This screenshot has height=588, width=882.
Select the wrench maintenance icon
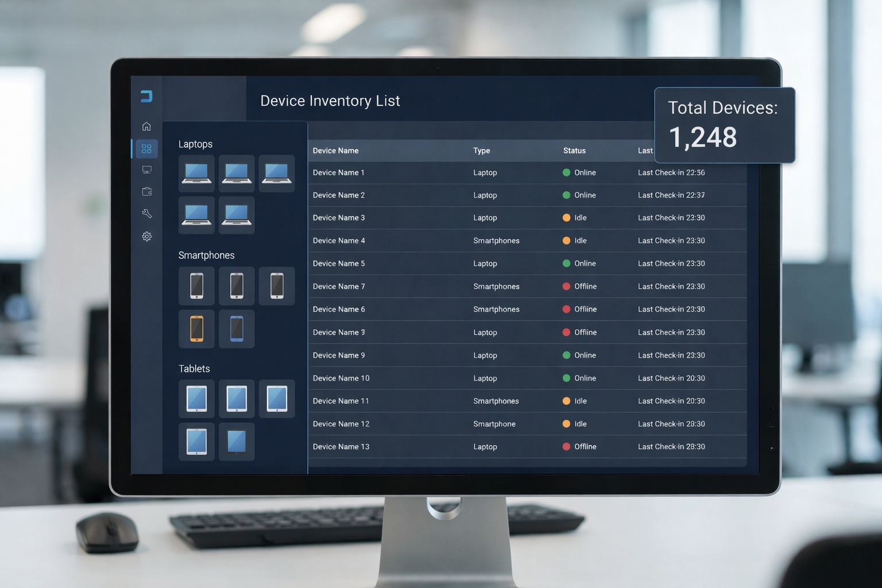[147, 213]
